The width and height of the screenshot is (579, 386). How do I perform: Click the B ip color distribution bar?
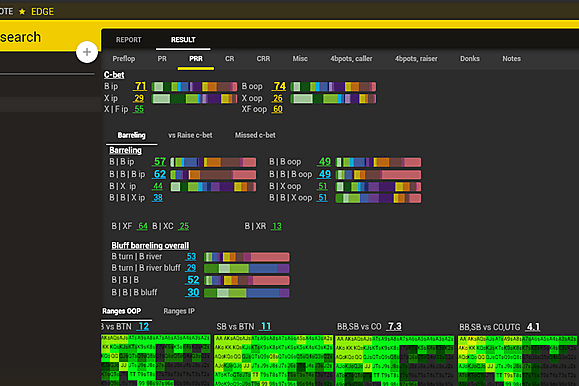pyautogui.click(x=195, y=87)
